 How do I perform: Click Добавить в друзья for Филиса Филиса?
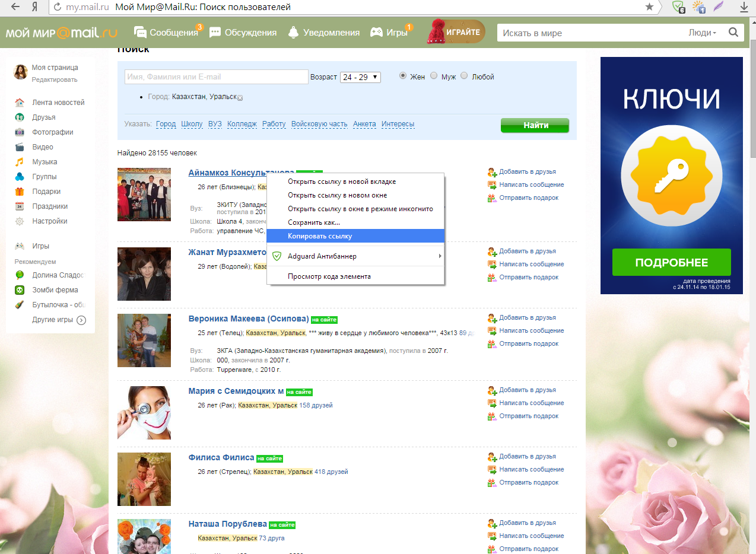point(527,457)
